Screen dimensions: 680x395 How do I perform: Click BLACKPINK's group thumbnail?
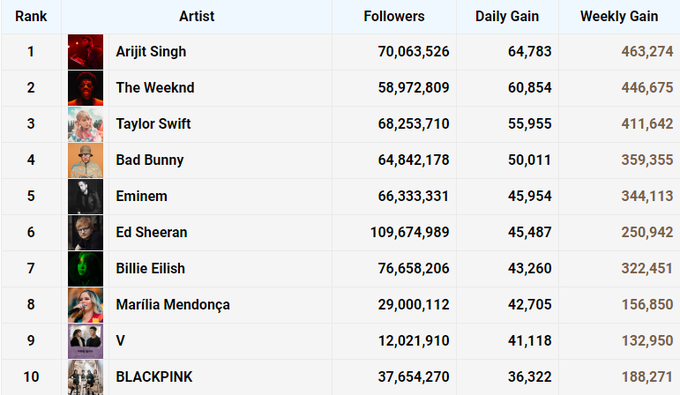click(85, 377)
